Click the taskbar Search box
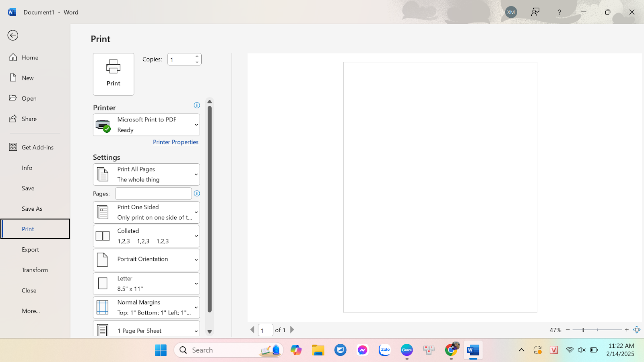This screenshot has height=362, width=644. pos(229,350)
